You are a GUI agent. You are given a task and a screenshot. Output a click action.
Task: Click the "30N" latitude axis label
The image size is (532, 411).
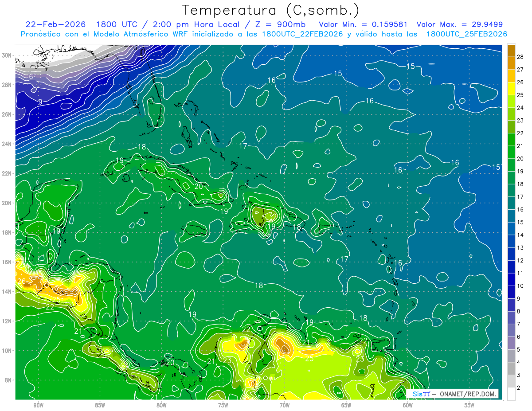pos(7,55)
